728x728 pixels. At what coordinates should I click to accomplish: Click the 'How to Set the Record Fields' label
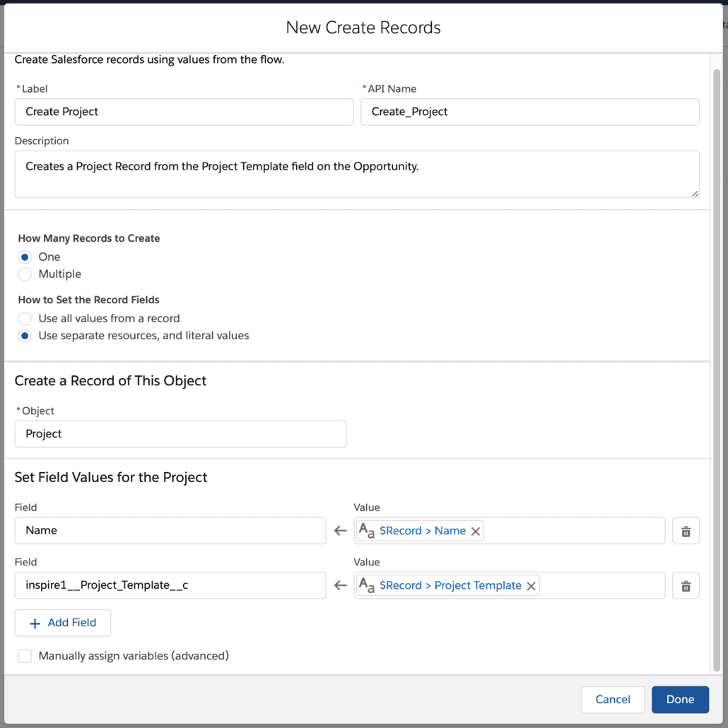[88, 300]
